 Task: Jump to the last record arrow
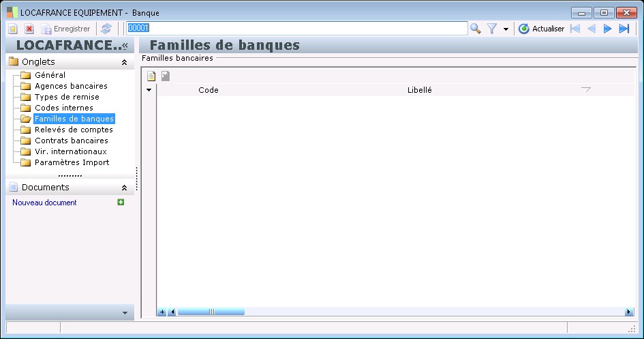point(624,29)
